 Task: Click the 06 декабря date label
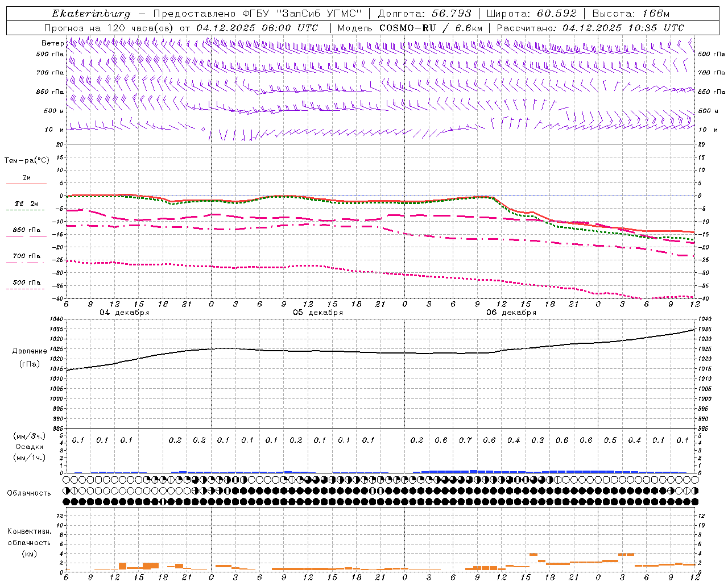511,313
